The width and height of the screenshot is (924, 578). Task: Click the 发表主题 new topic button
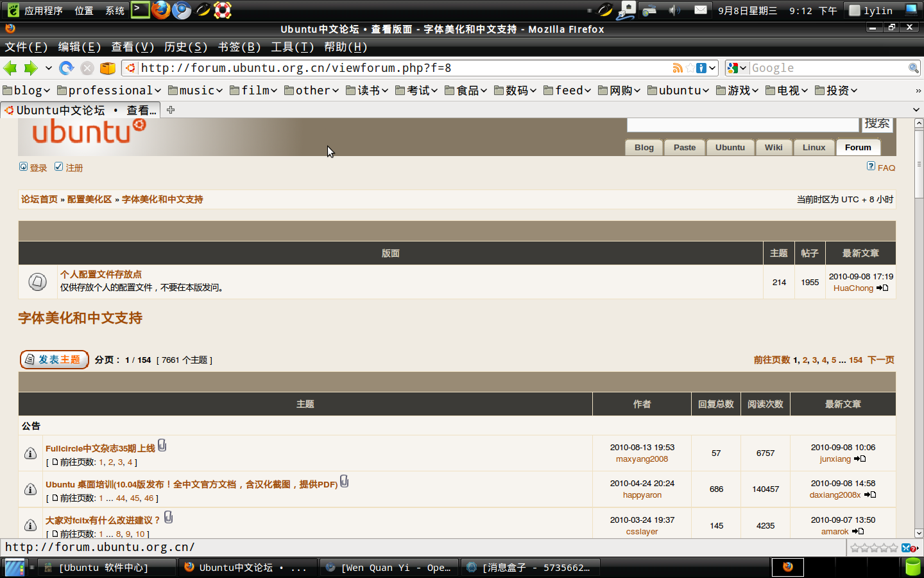click(55, 360)
